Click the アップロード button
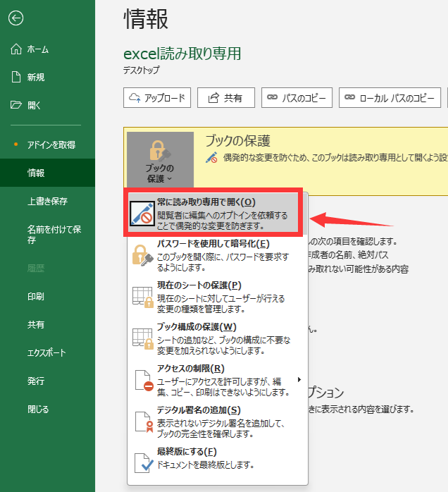This screenshot has width=448, height=492. [157, 98]
